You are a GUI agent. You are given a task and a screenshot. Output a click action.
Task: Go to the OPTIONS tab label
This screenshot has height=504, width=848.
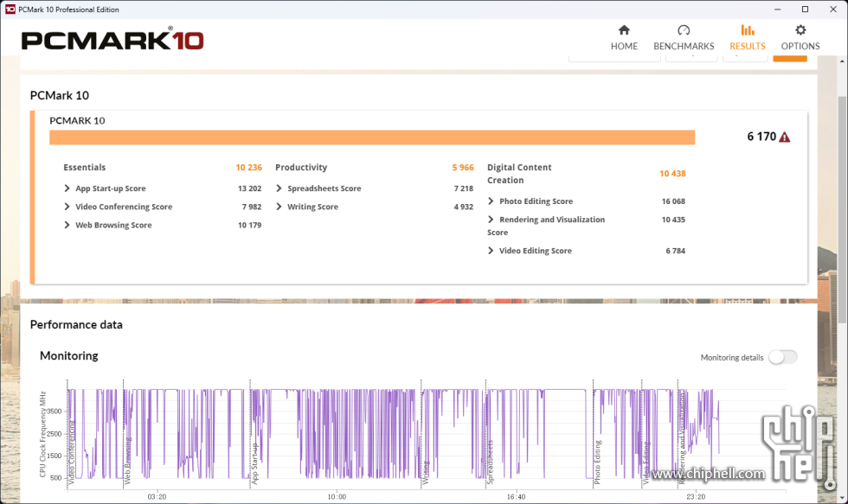(x=800, y=47)
